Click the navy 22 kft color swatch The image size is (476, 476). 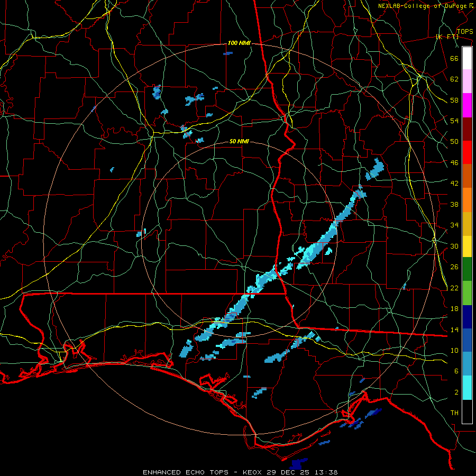(467, 317)
